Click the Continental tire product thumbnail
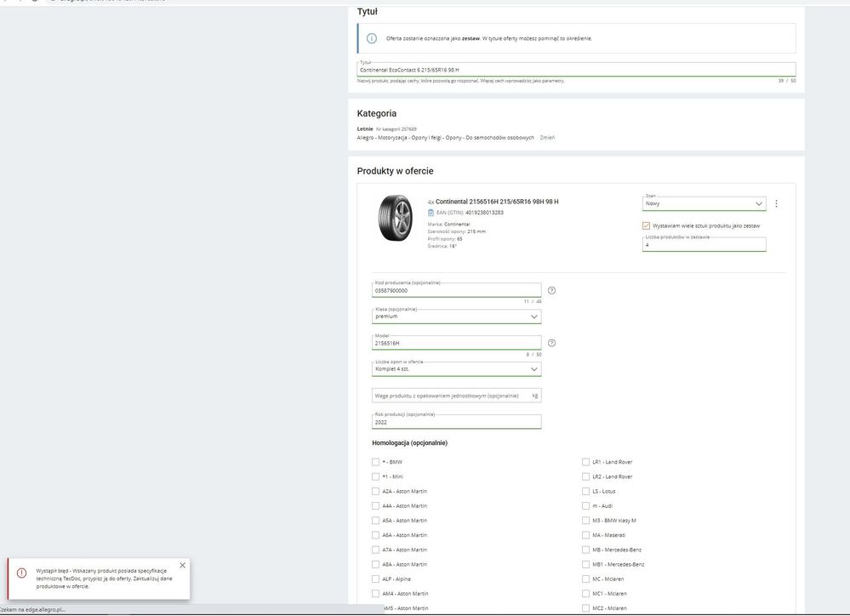This screenshot has width=850, height=616. [395, 218]
